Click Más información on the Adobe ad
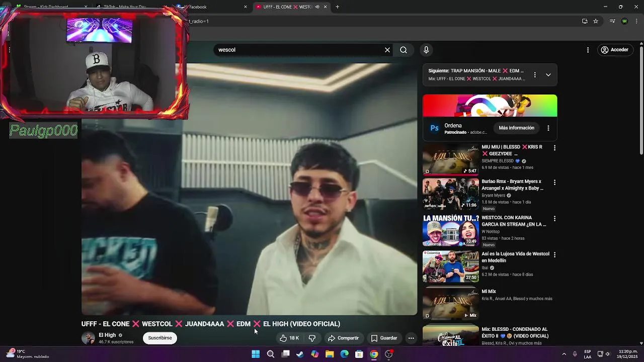644x362 pixels. (516, 128)
